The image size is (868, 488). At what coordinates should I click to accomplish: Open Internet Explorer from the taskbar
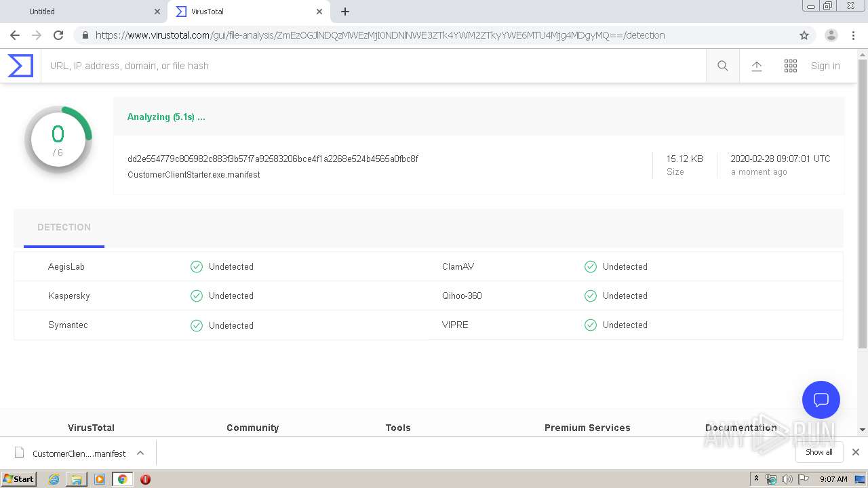[x=54, y=479]
